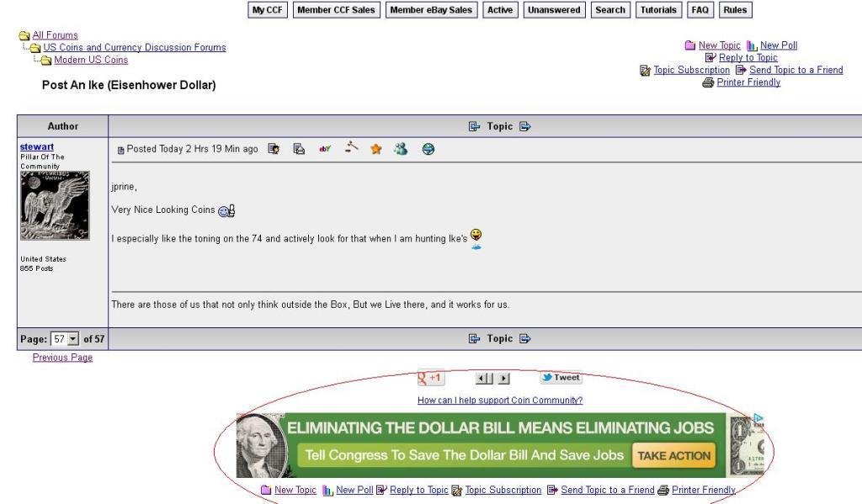Open Modern US Coins forum link

pyautogui.click(x=91, y=60)
